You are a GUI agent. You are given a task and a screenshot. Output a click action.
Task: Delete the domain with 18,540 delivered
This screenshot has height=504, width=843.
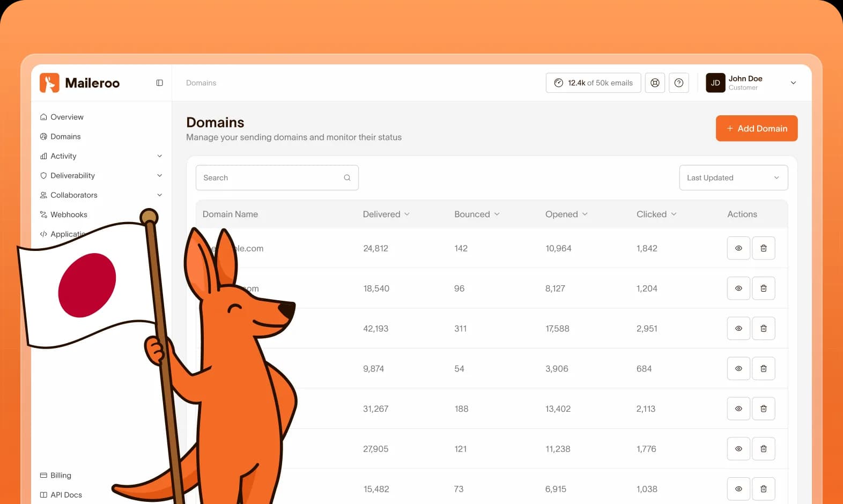tap(764, 288)
